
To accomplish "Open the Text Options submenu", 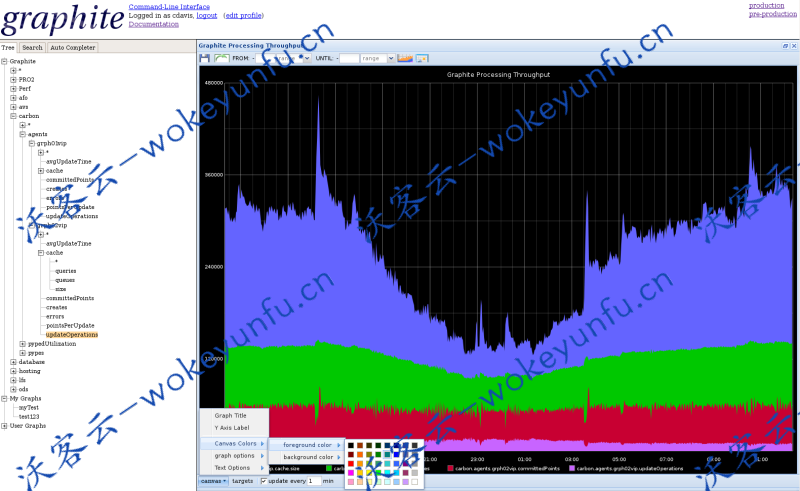I will tap(234, 468).
